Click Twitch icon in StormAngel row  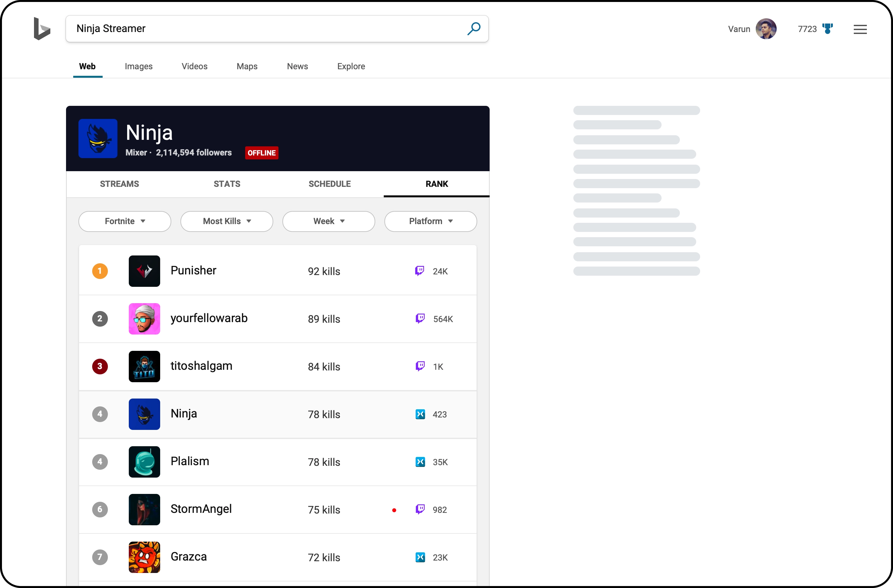pos(420,509)
